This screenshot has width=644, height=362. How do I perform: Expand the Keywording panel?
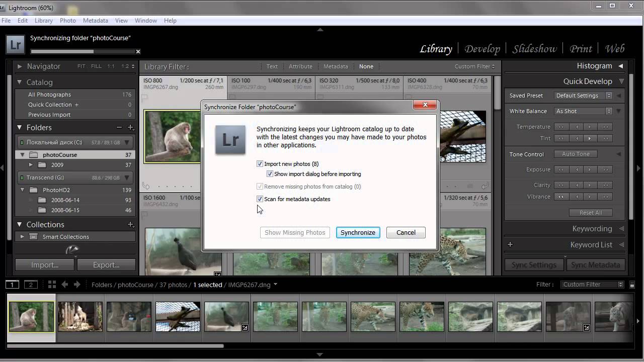[x=622, y=229]
